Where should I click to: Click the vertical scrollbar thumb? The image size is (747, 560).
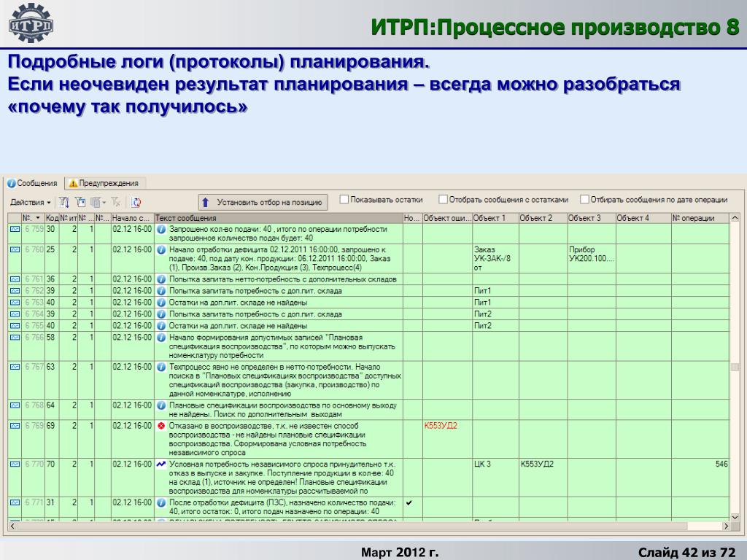(x=735, y=367)
